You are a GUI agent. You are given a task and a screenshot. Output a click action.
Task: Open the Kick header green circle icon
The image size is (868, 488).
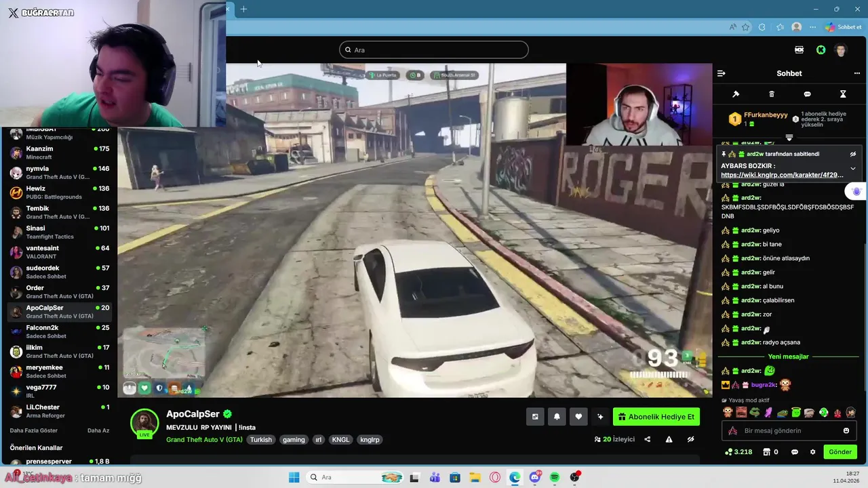click(821, 49)
